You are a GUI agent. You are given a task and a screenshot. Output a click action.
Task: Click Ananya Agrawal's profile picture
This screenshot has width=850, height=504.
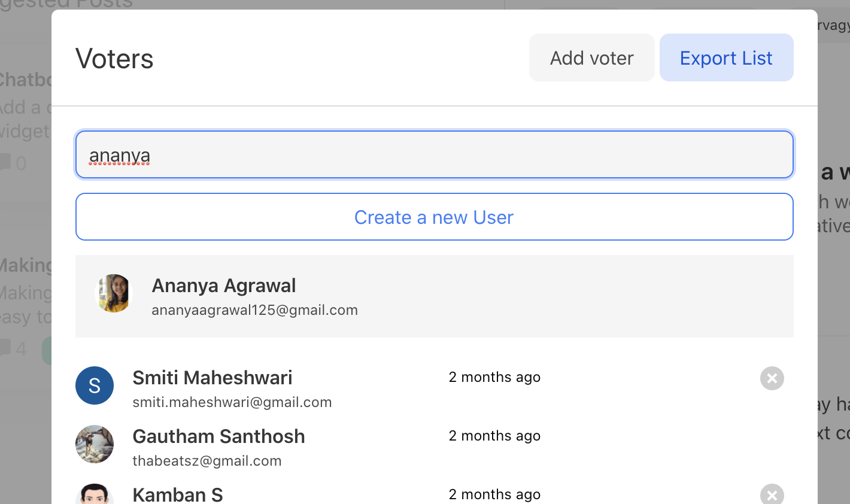tap(114, 293)
